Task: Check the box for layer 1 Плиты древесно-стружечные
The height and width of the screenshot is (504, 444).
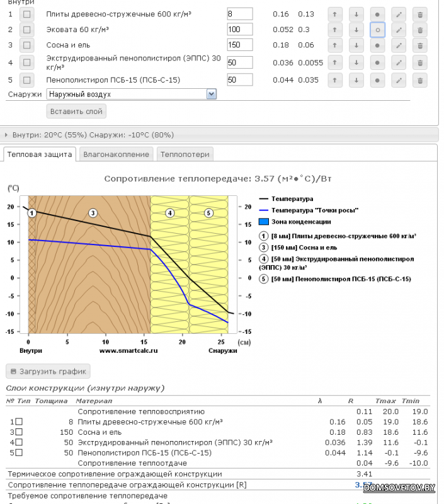Action: (26, 14)
